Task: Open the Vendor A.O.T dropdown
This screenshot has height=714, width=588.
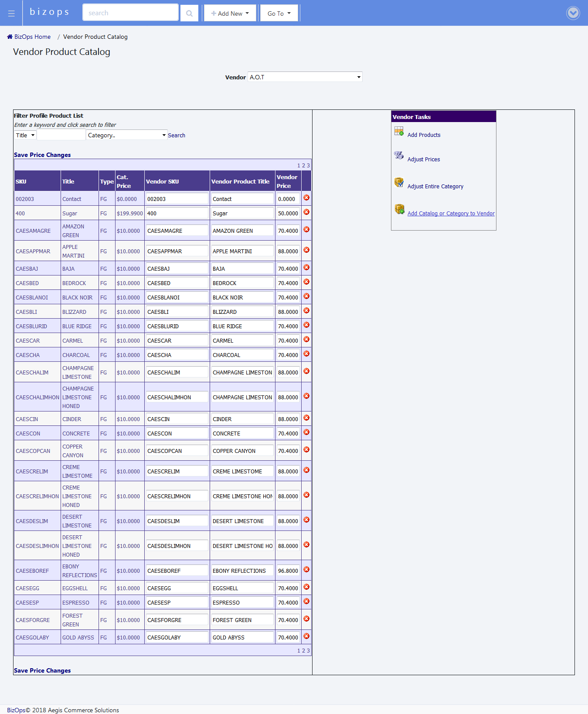Action: pyautogui.click(x=305, y=77)
